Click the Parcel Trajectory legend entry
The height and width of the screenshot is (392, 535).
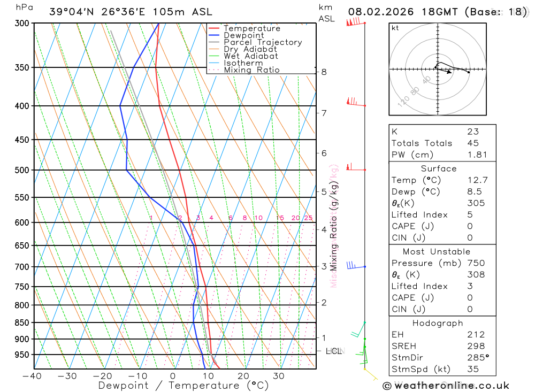point(255,42)
